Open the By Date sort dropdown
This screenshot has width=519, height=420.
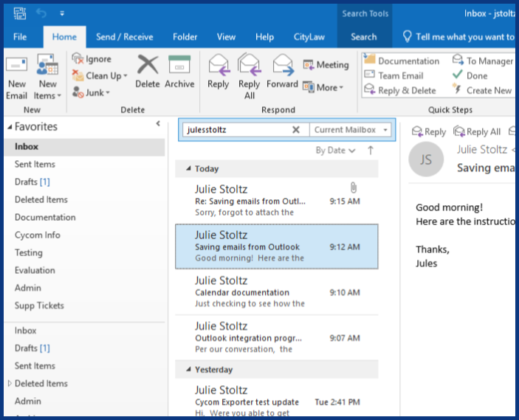coord(335,151)
